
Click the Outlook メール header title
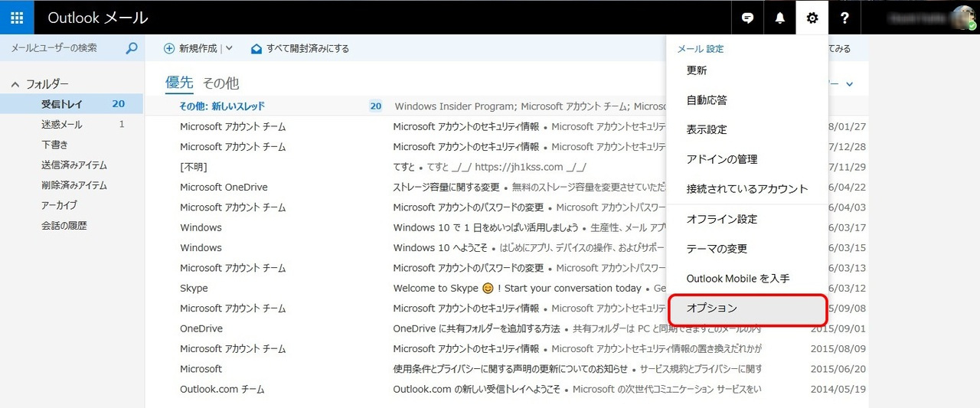97,18
